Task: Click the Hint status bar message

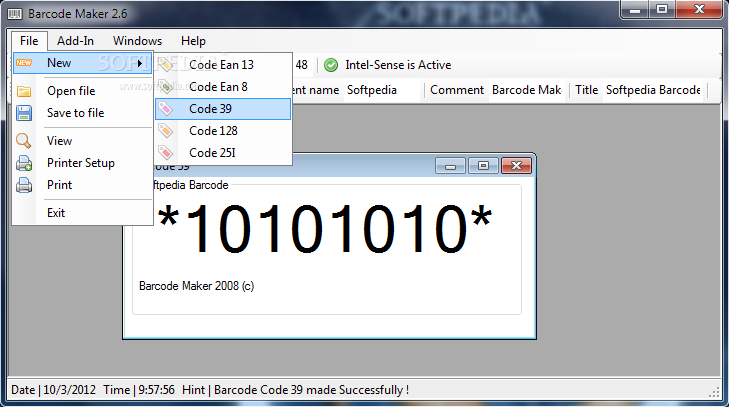Action: tap(296, 390)
